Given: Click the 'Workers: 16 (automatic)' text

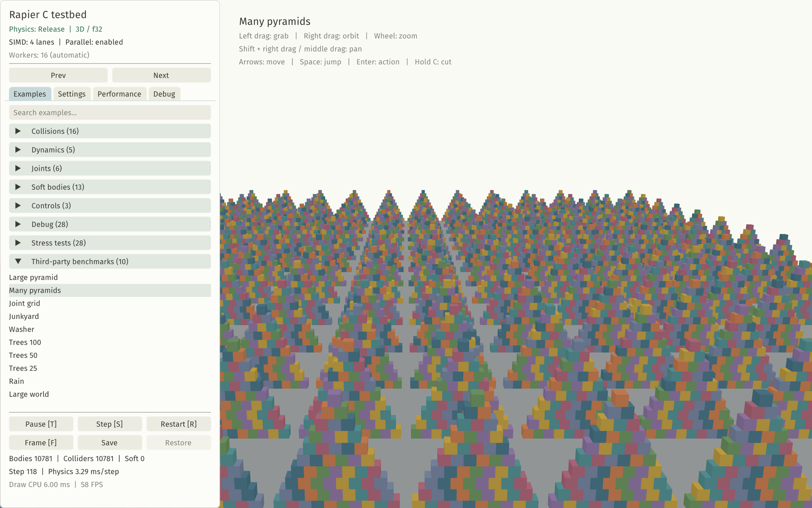Looking at the screenshot, I should pos(49,55).
